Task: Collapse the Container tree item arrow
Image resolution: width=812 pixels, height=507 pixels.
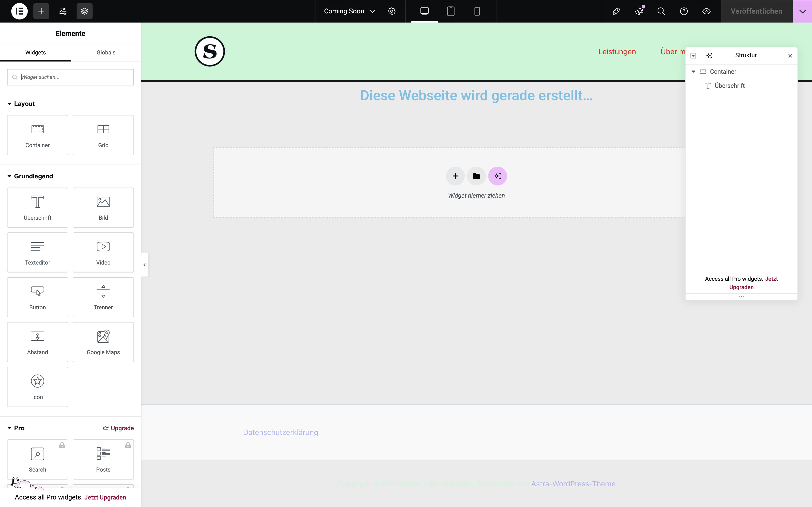Action: [693, 71]
